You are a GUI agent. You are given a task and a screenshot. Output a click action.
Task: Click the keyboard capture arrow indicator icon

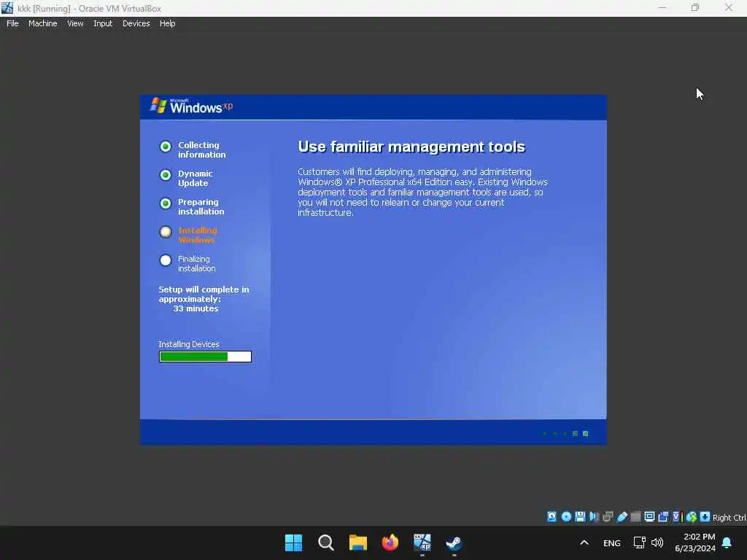705,517
